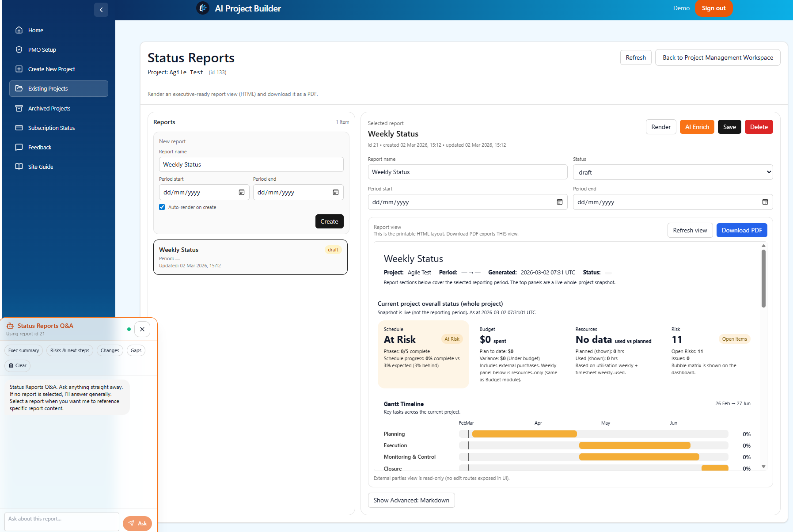This screenshot has width=793, height=532.
Task: Click Create to add new report
Action: (x=330, y=221)
